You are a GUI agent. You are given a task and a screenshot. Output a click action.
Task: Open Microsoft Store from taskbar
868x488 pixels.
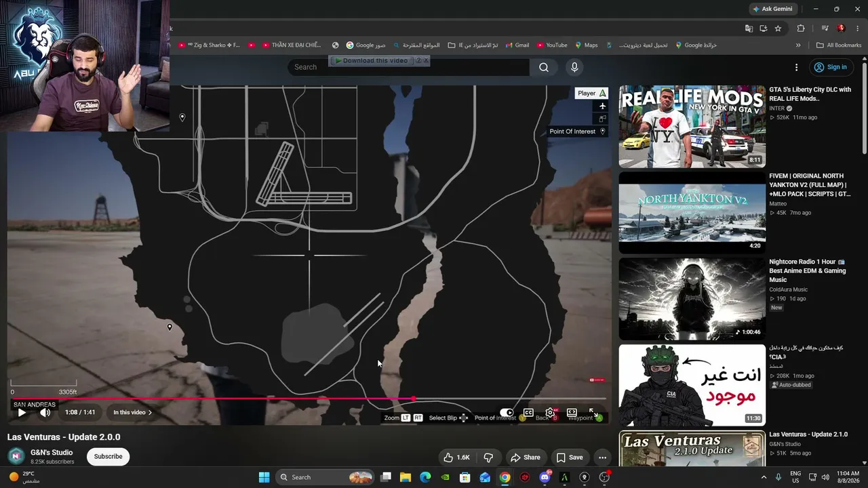(465, 477)
